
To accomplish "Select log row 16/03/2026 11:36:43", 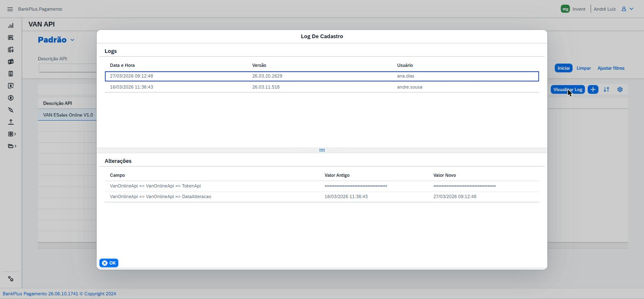I will tap(322, 87).
